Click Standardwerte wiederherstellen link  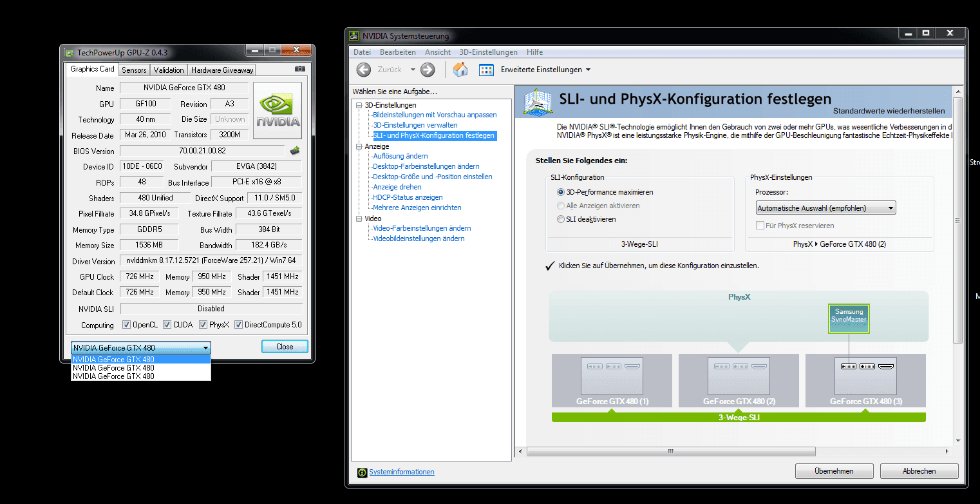click(889, 111)
